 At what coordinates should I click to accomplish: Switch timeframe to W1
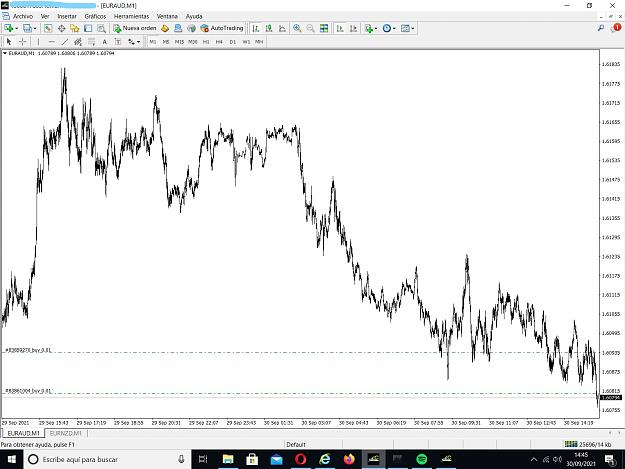[x=246, y=42]
